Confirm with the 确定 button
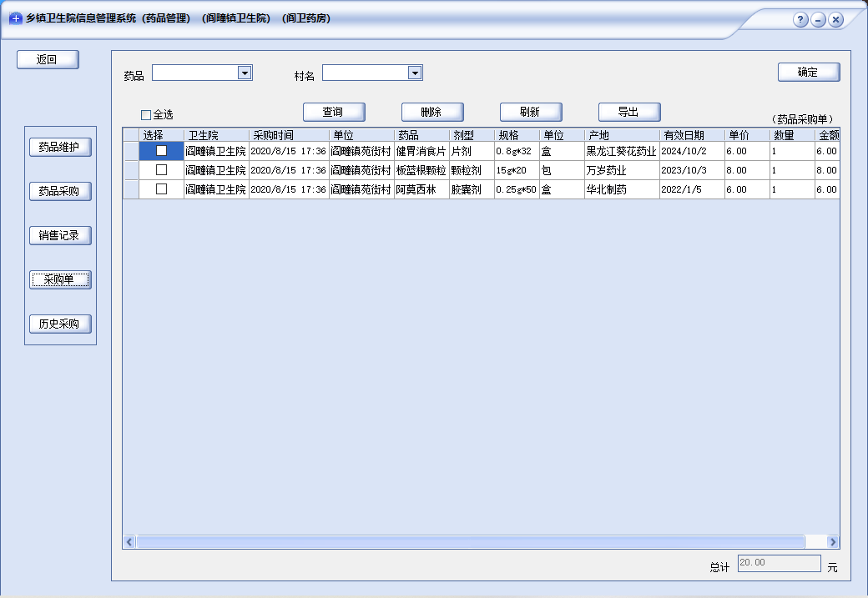The width and height of the screenshot is (868, 598). 809,72
